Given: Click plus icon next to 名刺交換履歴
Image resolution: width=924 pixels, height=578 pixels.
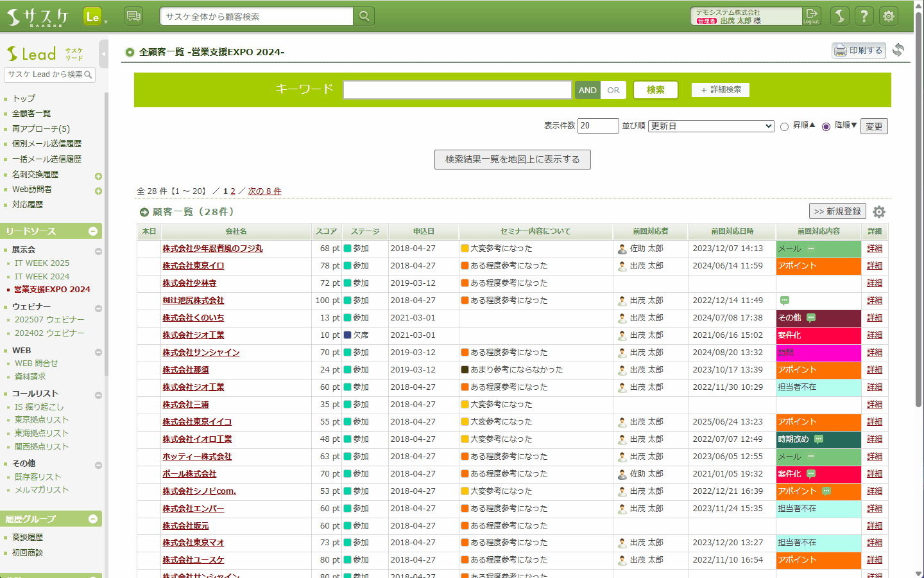Looking at the screenshot, I should (x=98, y=176).
